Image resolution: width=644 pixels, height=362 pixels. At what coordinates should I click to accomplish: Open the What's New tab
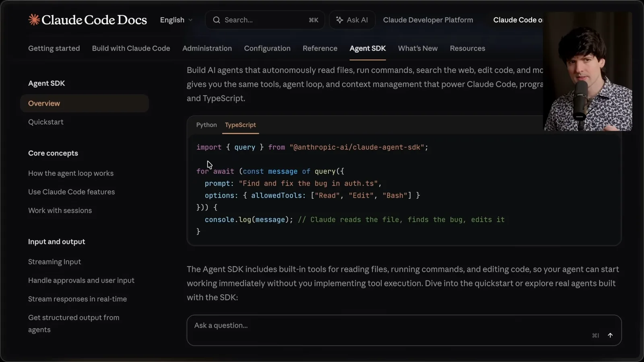pyautogui.click(x=418, y=48)
